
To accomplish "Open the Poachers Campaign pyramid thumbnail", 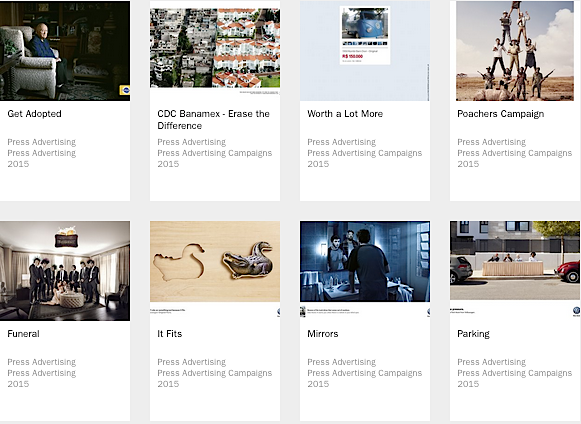I will tap(515, 51).
